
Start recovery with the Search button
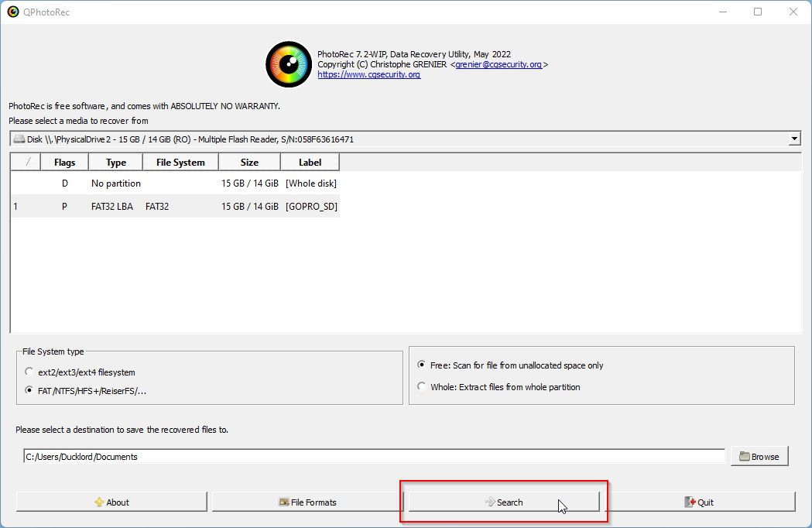tap(504, 502)
